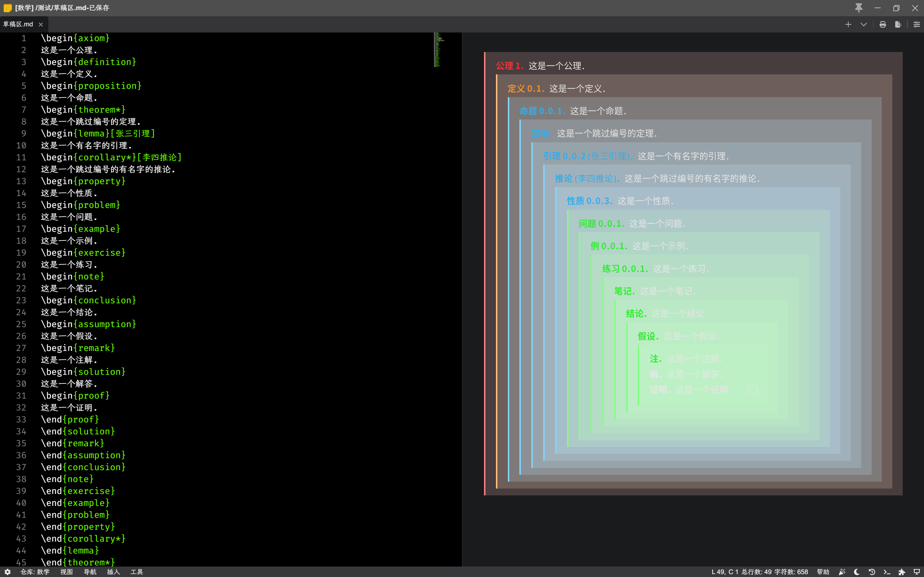Restore down the window
This screenshot has width=924, height=577.
tap(896, 8)
